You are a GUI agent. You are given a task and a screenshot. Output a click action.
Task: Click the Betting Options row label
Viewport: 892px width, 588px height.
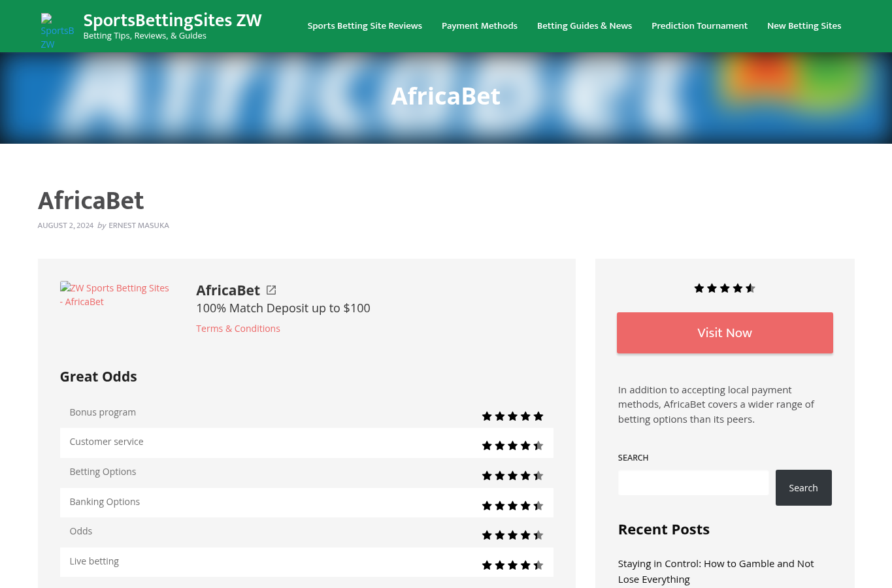coord(103,472)
